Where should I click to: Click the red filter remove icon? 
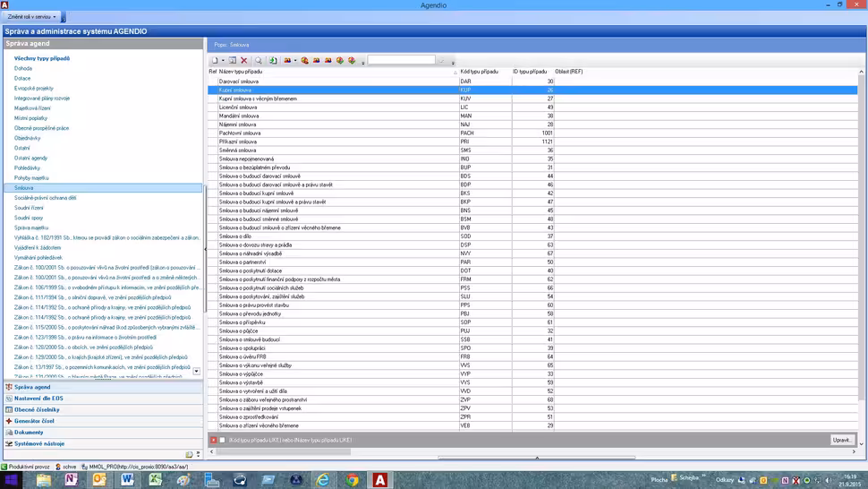pos(214,440)
